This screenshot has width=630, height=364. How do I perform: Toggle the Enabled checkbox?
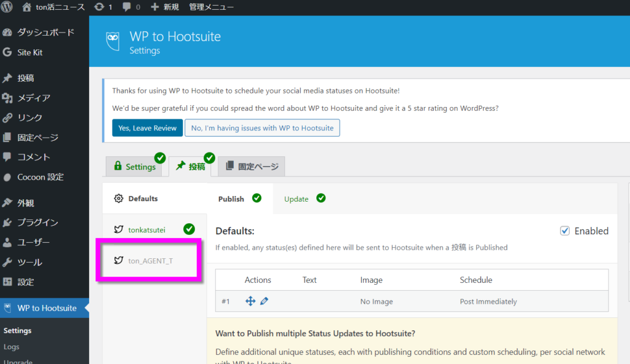[x=565, y=231]
